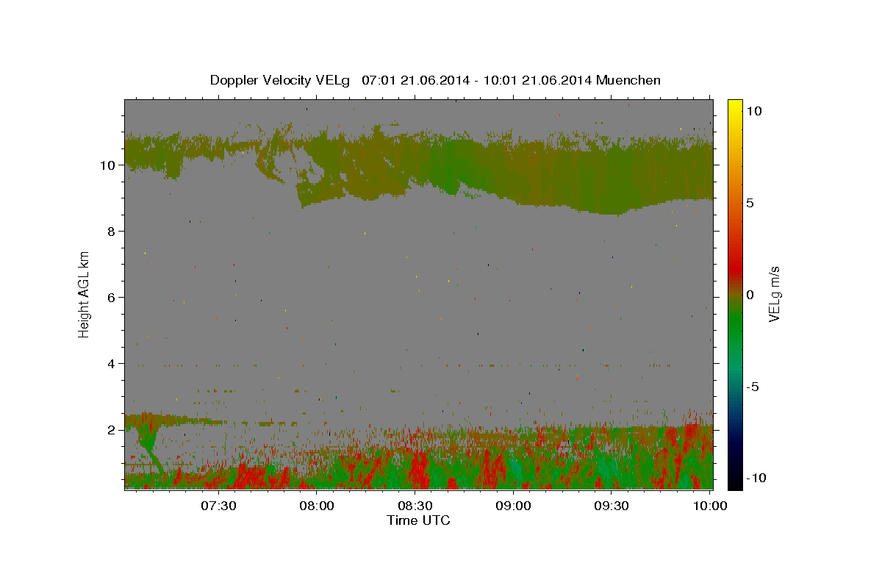Click the velocity colorbar scale
The height and width of the screenshot is (588, 882).
pos(734,294)
